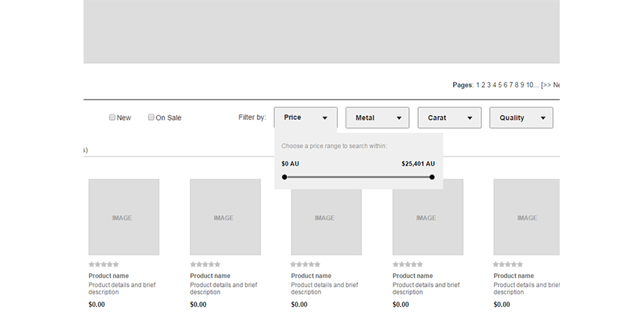Open the second Product name link
Viewport: 644px width, 315px height.
pyautogui.click(x=210, y=275)
